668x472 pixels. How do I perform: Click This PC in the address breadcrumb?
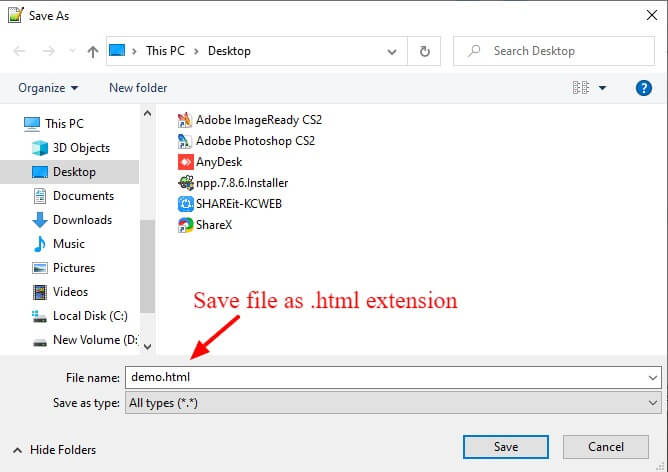[x=165, y=51]
